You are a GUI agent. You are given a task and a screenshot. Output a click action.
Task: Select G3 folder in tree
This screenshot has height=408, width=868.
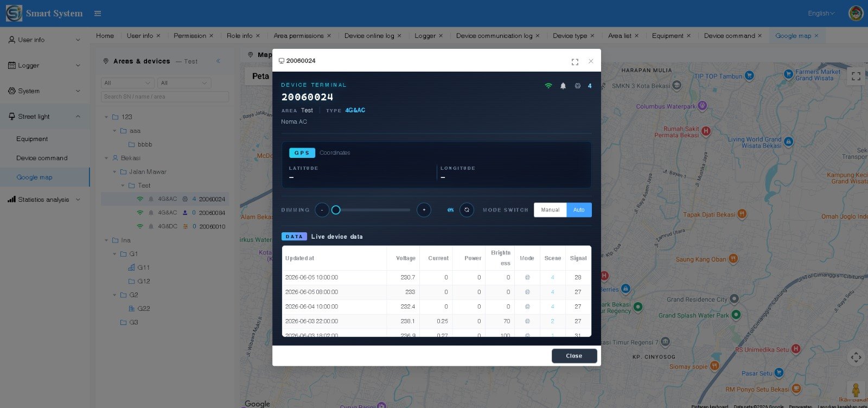point(133,322)
